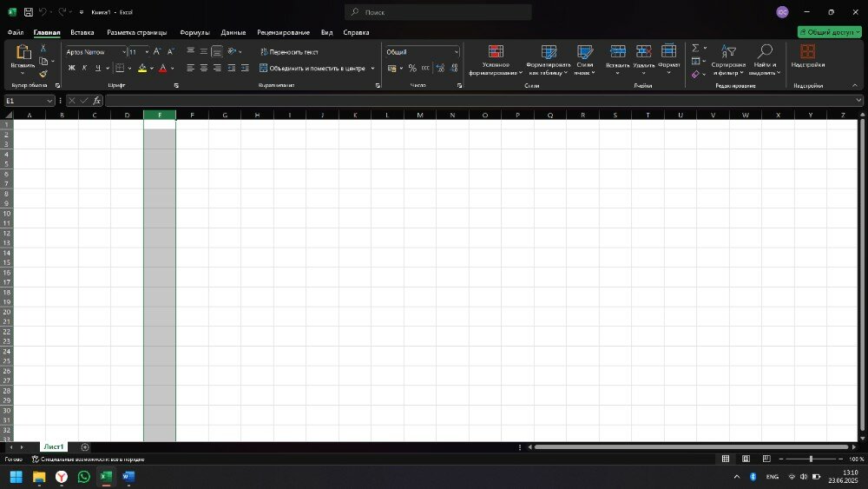The height and width of the screenshot is (489, 868).
Task: Switch to the Вставка tab
Action: pos(82,32)
